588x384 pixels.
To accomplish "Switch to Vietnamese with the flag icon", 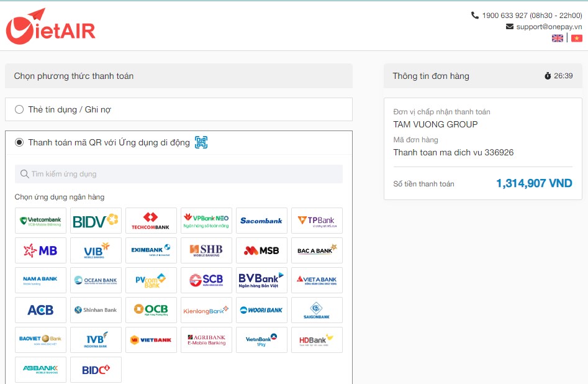I will [x=577, y=38].
